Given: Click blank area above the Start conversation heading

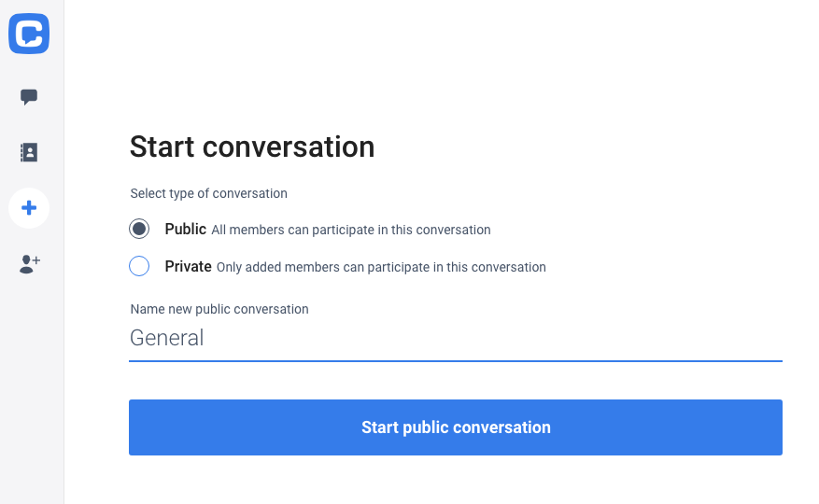Looking at the screenshot, I should 439,63.
